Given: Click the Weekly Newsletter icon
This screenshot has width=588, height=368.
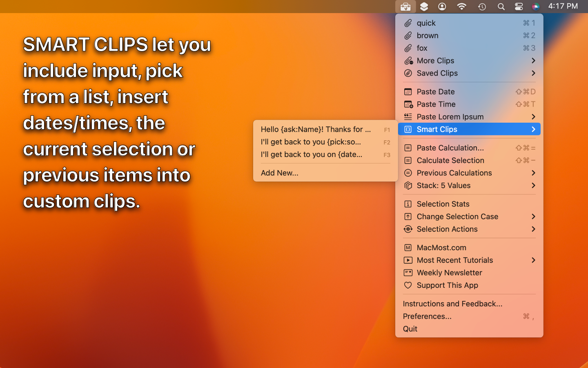Looking at the screenshot, I should point(408,273).
